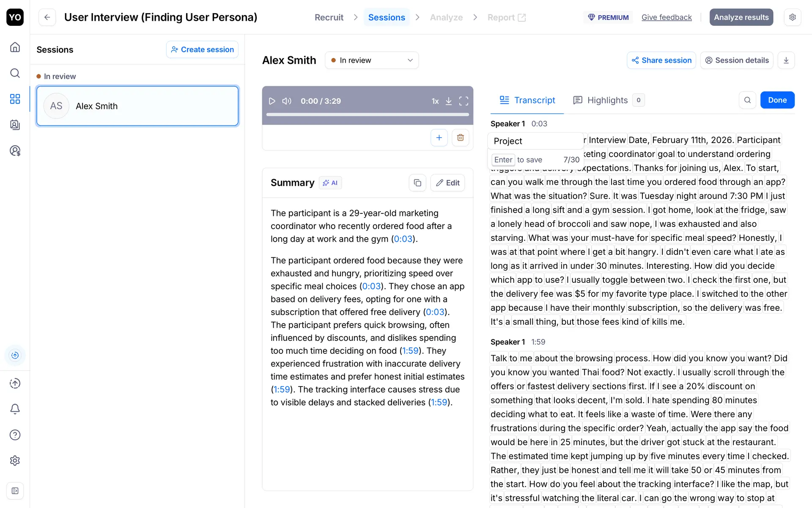
Task: Search within the transcript
Action: tap(747, 100)
